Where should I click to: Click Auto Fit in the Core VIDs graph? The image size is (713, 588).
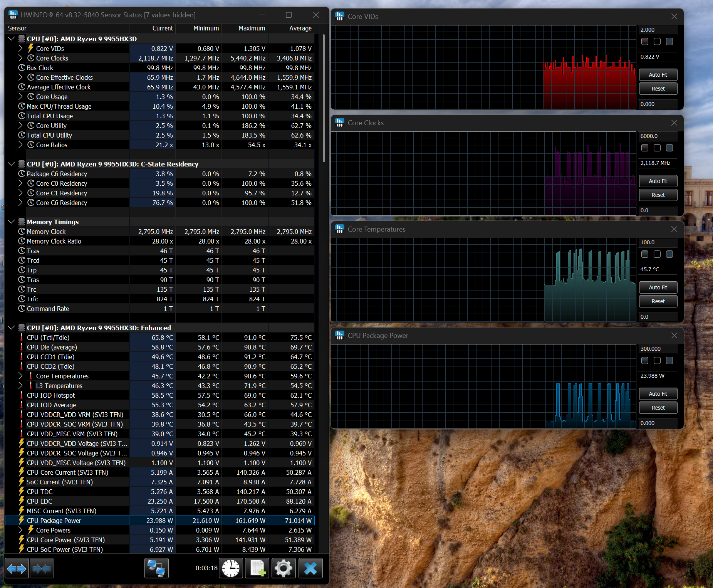(658, 75)
